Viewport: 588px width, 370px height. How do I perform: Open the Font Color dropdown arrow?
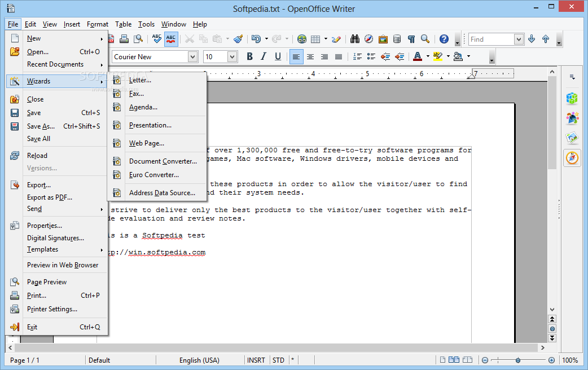(x=428, y=56)
